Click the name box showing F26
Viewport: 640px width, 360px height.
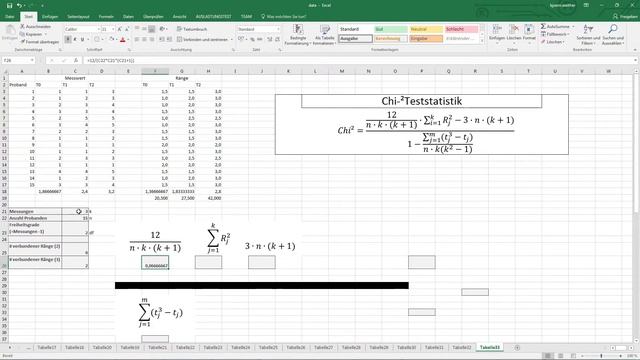click(x=16, y=60)
